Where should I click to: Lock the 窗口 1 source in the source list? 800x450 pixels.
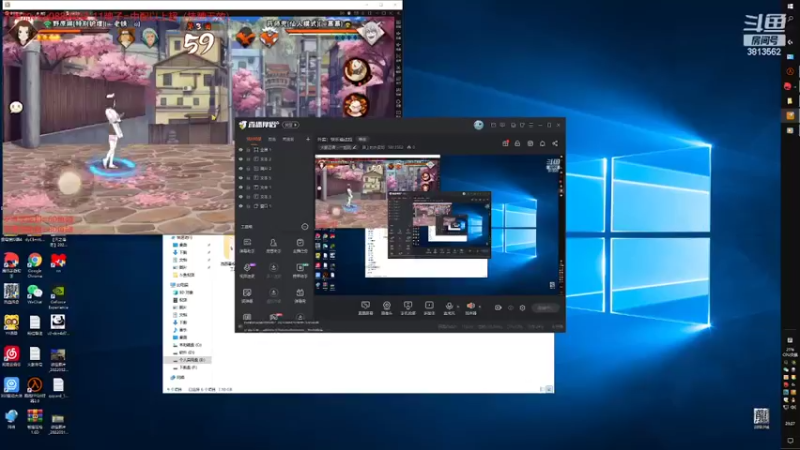coord(248,206)
